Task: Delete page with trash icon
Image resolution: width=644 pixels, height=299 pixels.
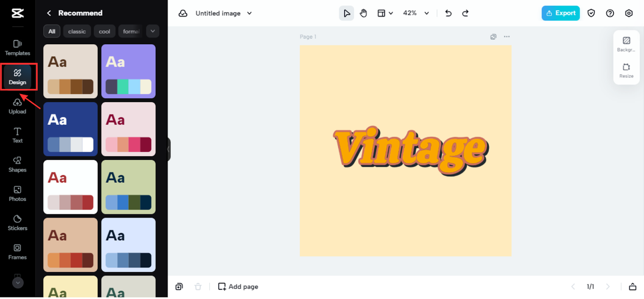Action: point(198,286)
